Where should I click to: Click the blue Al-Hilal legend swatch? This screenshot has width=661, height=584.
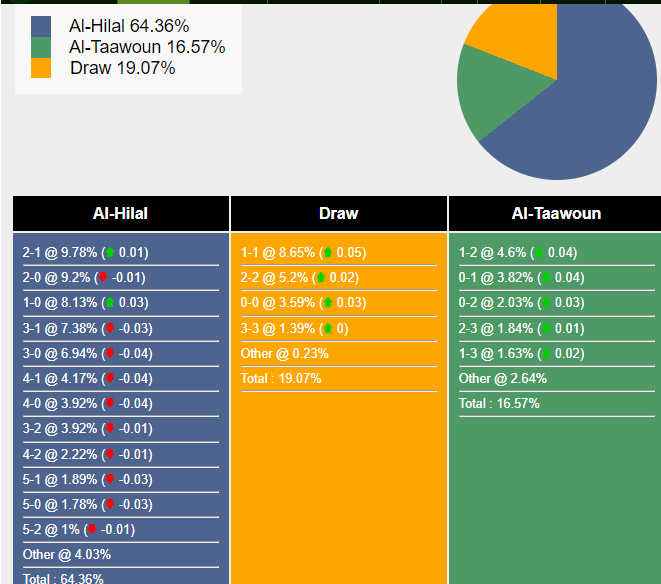tap(41, 26)
